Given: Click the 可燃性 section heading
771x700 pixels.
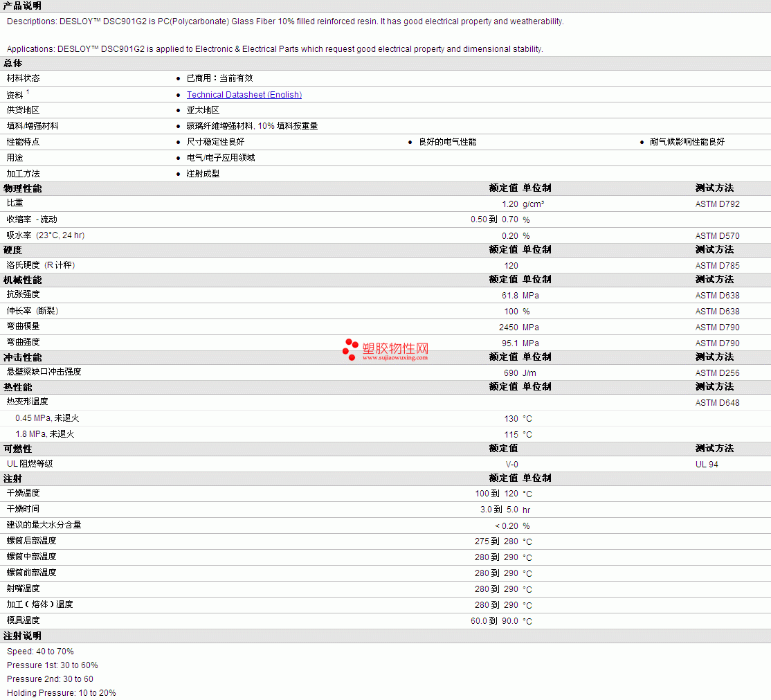Looking at the screenshot, I should coord(18,449).
